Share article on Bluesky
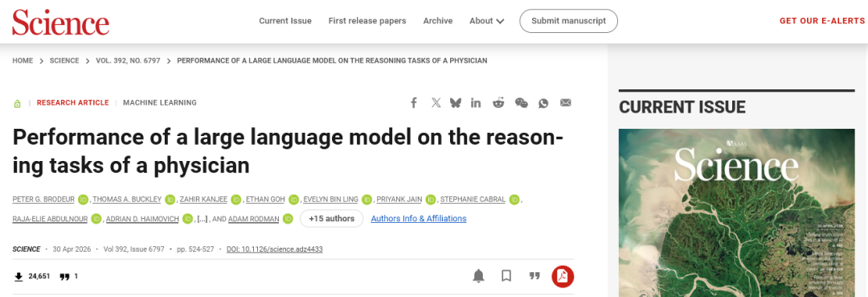Viewport: 868px width, 297px height. (x=456, y=102)
